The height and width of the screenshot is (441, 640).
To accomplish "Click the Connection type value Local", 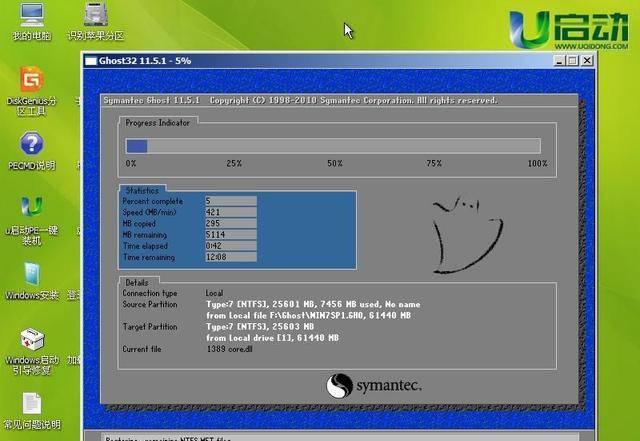I will click(x=214, y=293).
